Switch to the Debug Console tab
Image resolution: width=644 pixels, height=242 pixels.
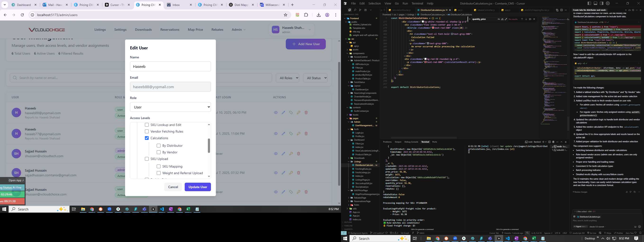[x=411, y=142]
